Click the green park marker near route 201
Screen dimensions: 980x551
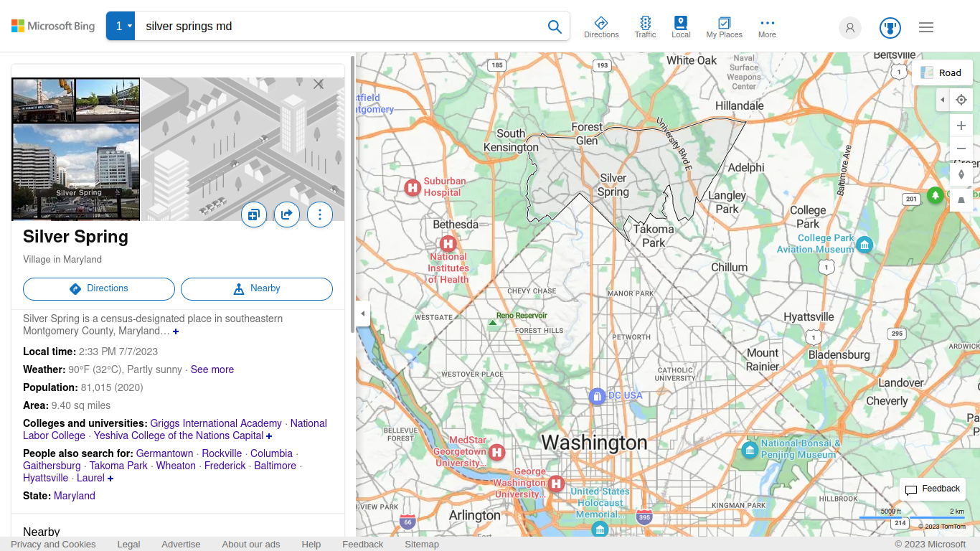point(935,195)
